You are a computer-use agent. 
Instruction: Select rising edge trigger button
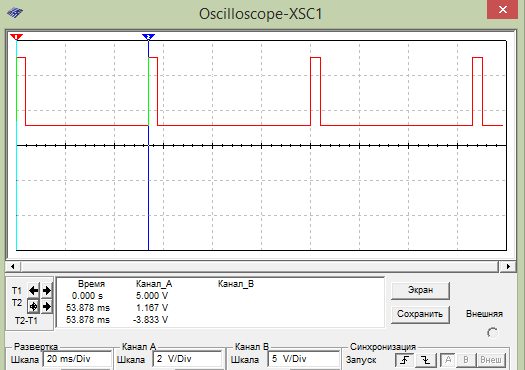(404, 360)
